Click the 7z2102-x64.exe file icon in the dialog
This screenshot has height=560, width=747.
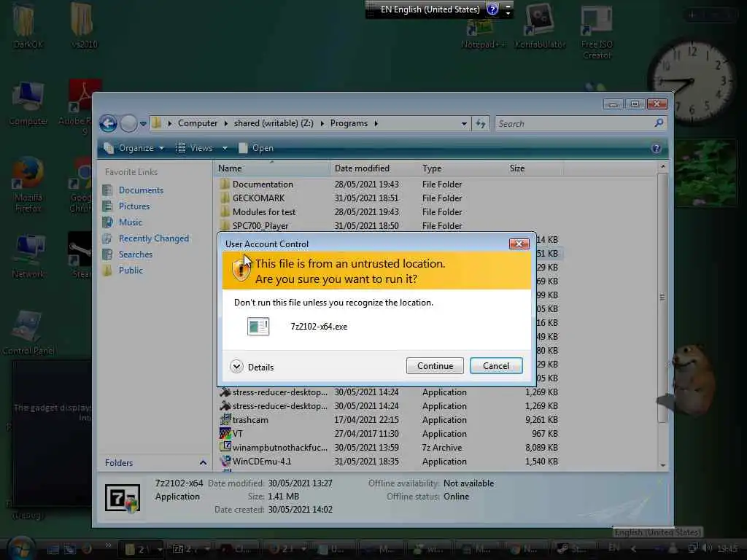[258, 326]
